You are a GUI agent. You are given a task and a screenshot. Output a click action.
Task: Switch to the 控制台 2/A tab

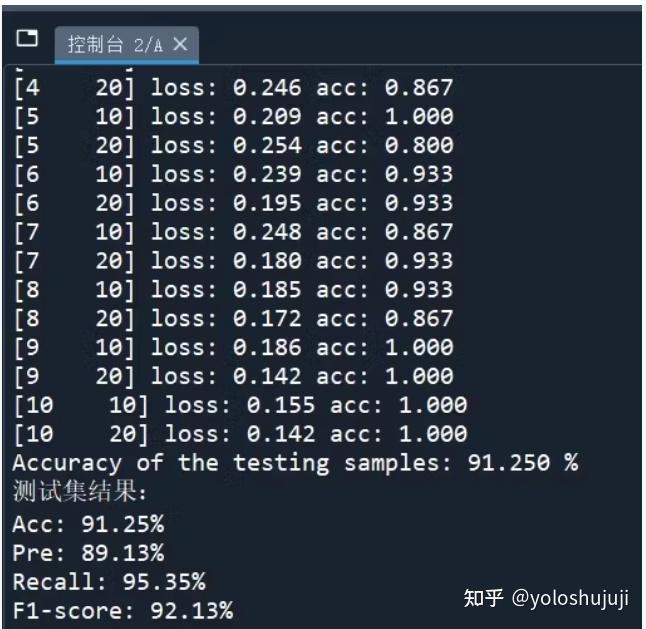pyautogui.click(x=114, y=45)
